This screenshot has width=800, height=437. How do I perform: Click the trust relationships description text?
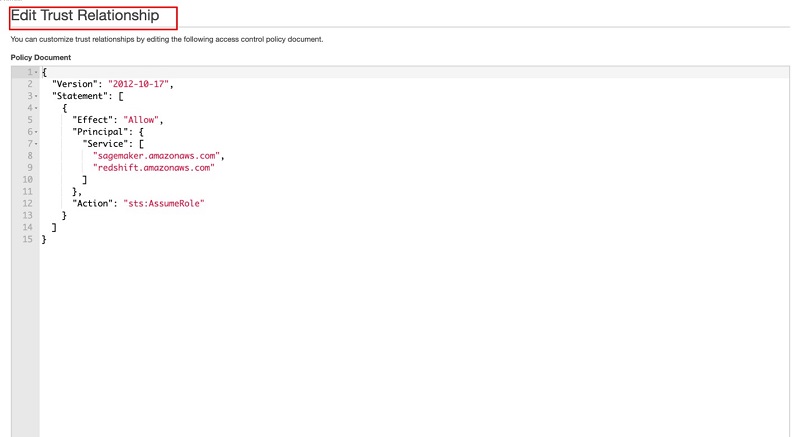(x=167, y=39)
